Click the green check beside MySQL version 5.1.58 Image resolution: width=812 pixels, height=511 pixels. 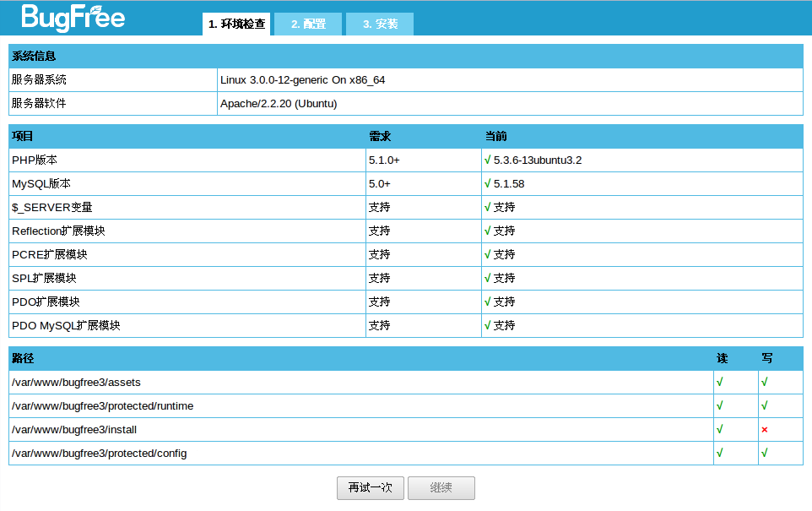pyautogui.click(x=487, y=183)
